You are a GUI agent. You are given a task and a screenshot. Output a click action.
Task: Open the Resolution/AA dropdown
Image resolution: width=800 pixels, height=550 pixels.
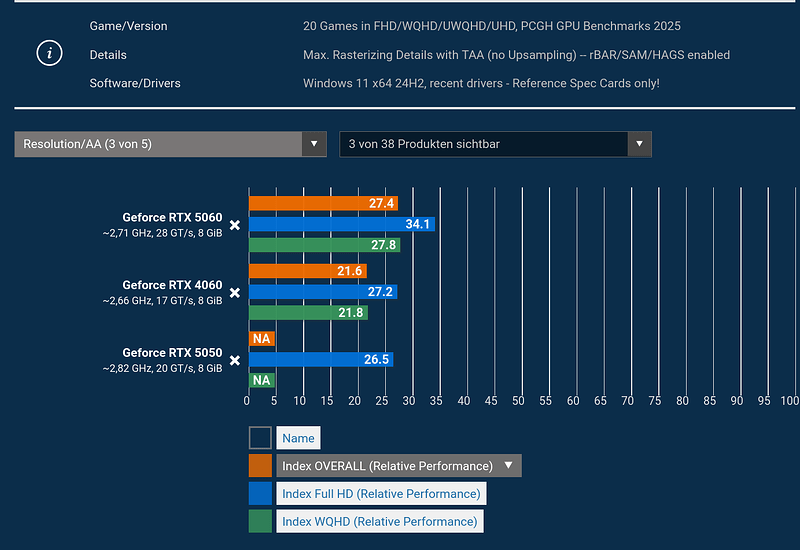[170, 144]
